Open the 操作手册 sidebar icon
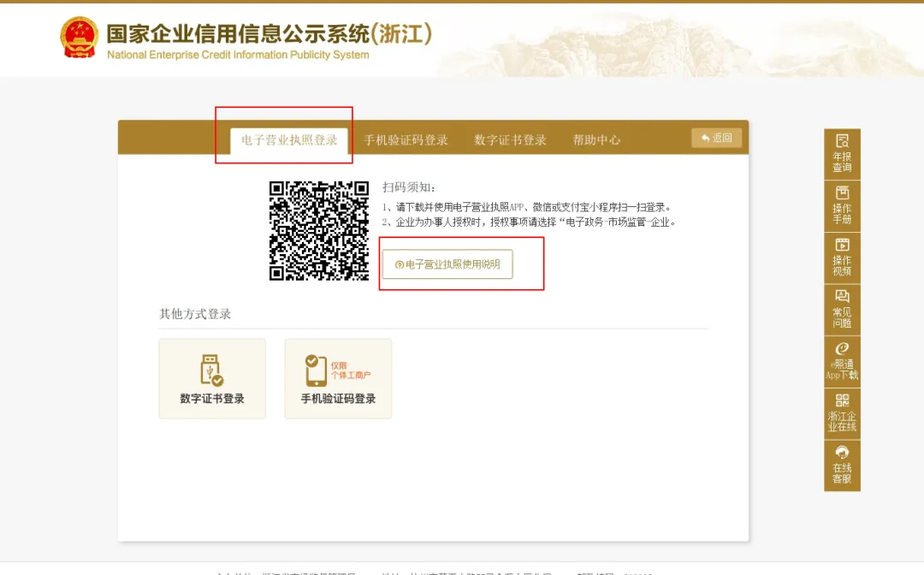Screen dimensions: 924x575 pyautogui.click(x=842, y=205)
